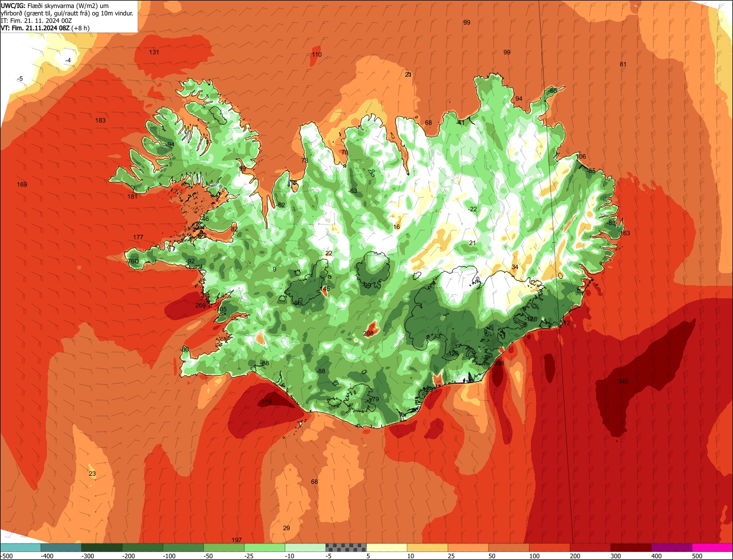Click the map value '-4' in the top-left
The height and width of the screenshot is (560, 733).
point(68,60)
